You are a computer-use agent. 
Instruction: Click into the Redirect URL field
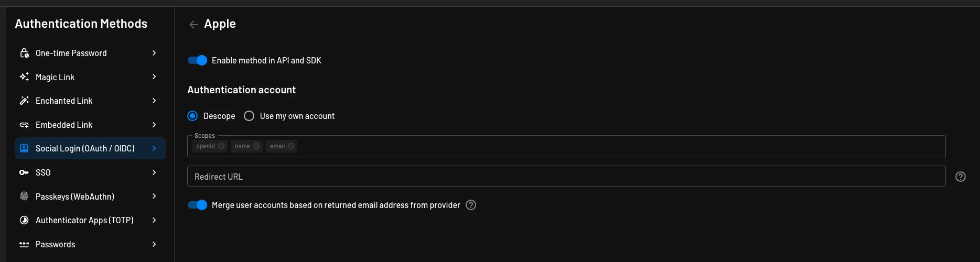click(x=566, y=177)
